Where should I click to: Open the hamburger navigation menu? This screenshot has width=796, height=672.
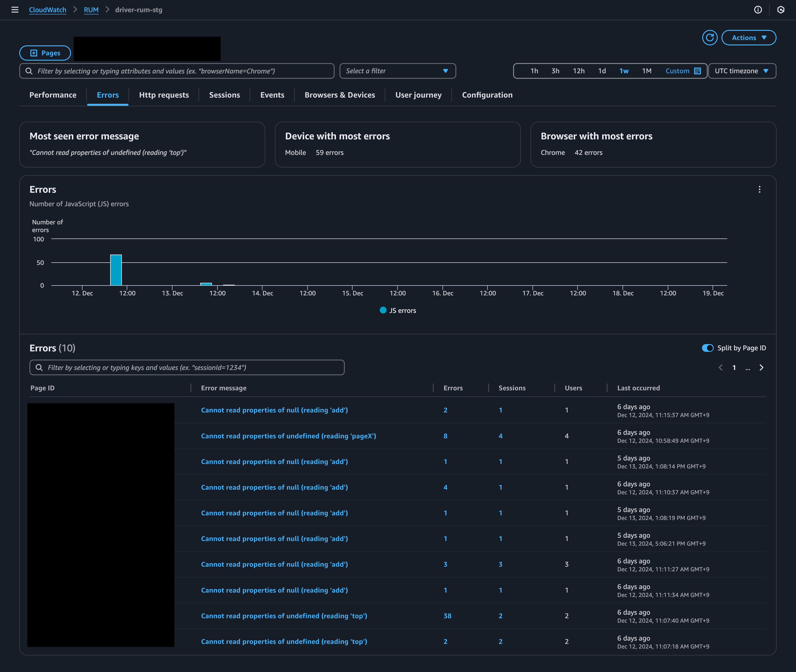point(15,10)
